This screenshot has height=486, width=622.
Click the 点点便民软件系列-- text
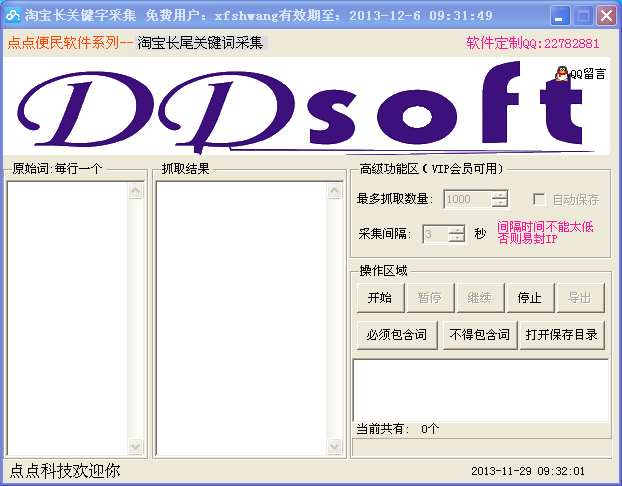pos(70,43)
